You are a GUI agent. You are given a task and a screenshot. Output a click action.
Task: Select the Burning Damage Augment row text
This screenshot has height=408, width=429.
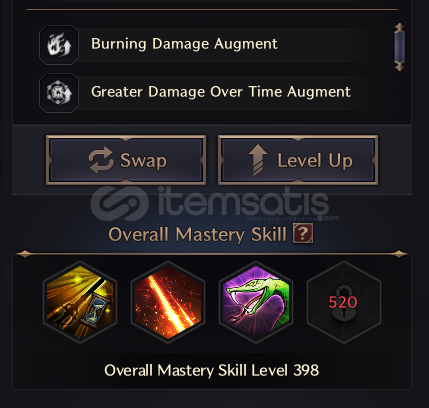pyautogui.click(x=184, y=44)
